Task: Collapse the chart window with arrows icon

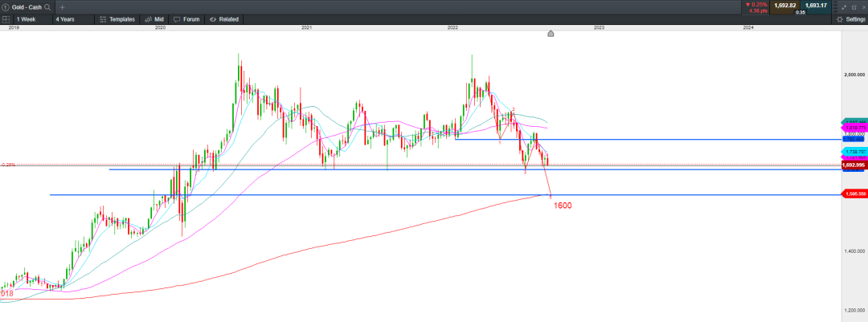Action: tap(845, 7)
